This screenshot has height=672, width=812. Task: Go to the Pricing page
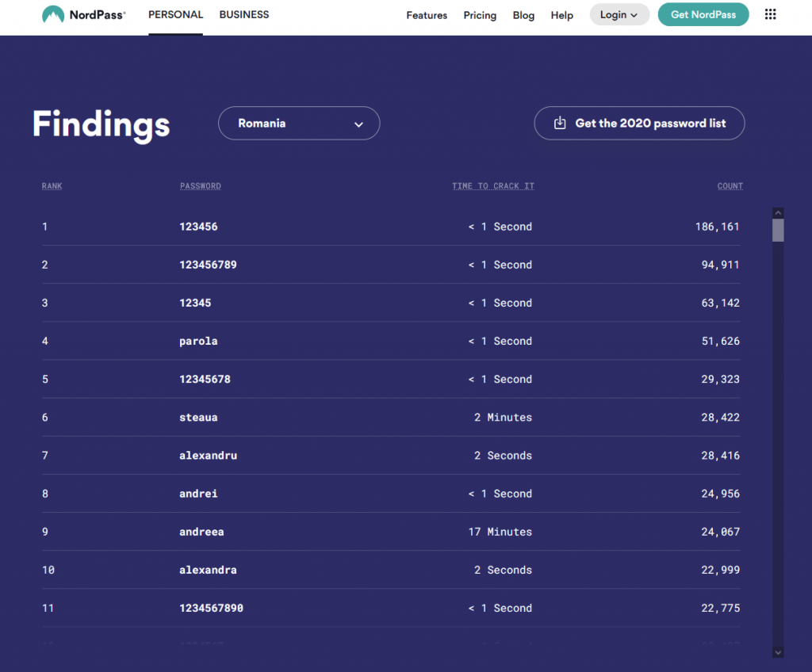pyautogui.click(x=480, y=15)
